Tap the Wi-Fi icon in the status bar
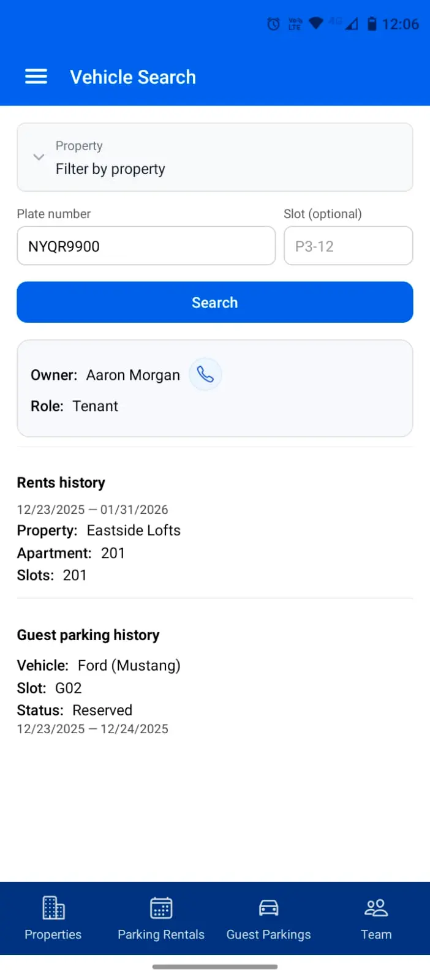 pos(315,23)
